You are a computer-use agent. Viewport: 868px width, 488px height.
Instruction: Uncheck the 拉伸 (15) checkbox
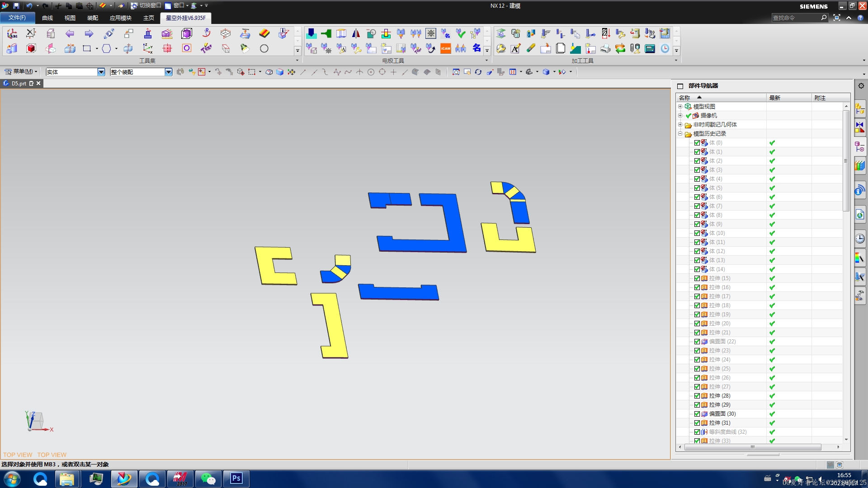(697, 278)
